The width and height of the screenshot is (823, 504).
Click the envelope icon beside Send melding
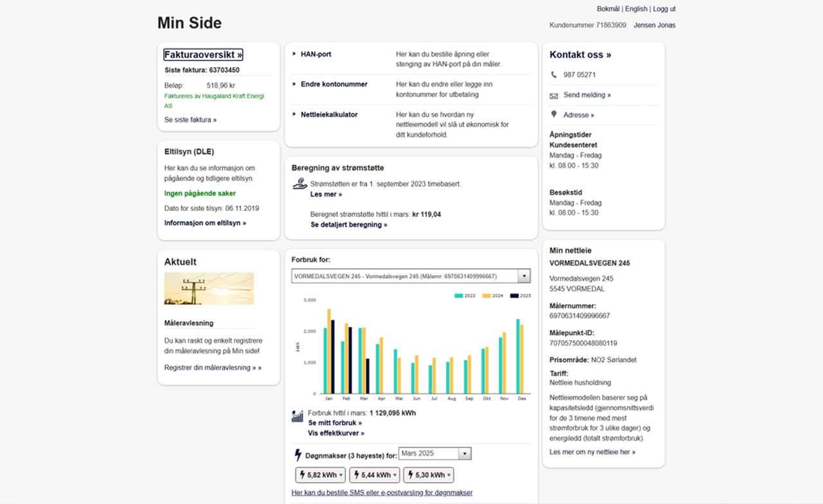[554, 94]
